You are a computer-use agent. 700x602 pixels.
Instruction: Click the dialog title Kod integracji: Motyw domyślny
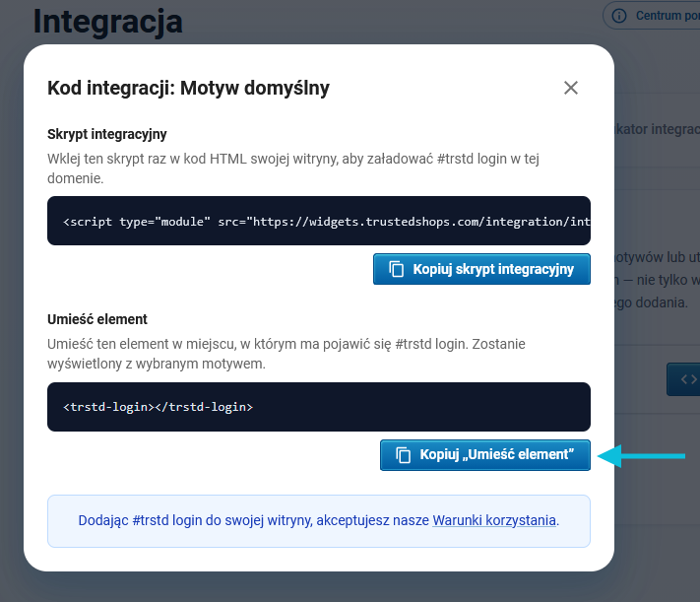point(188,88)
